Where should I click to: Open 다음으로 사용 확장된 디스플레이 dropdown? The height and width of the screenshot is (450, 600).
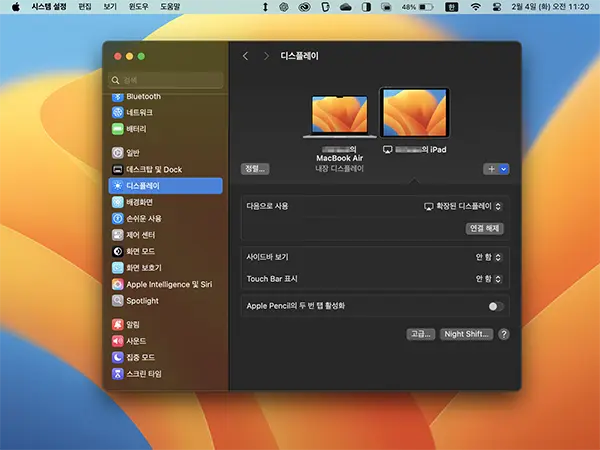[463, 207]
